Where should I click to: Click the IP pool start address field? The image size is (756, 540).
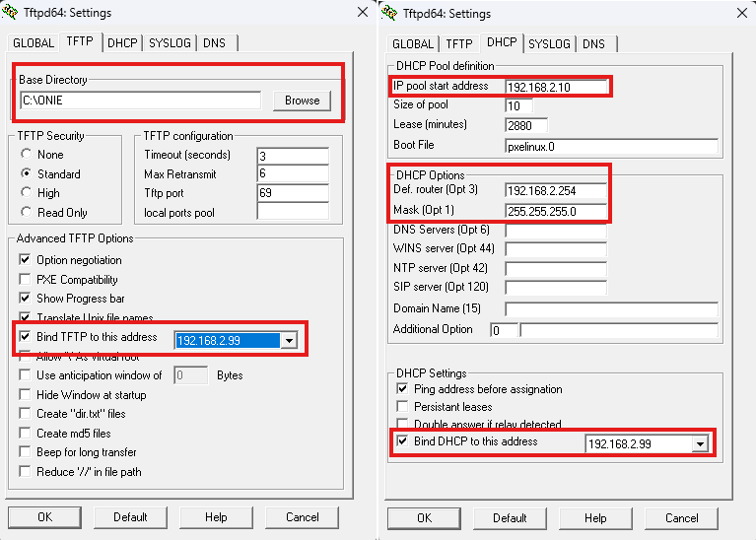pyautogui.click(x=554, y=87)
